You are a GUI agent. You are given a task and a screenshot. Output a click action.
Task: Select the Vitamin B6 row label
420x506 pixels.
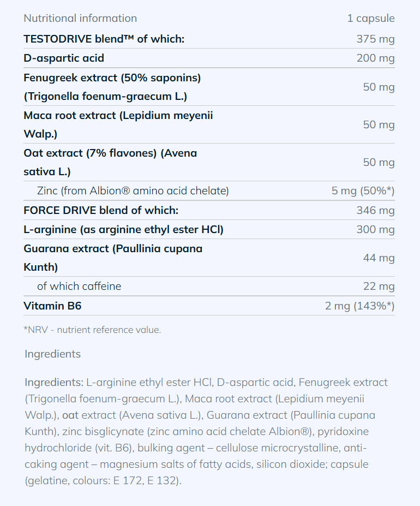point(52,306)
